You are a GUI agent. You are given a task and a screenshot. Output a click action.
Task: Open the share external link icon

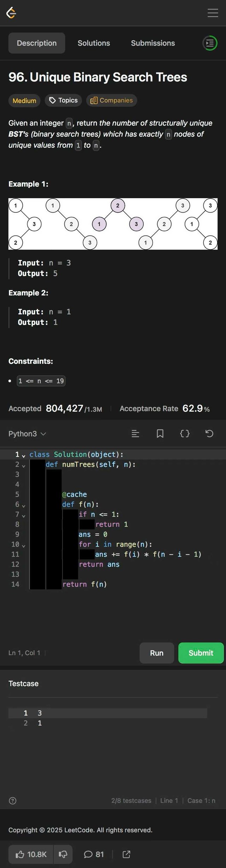126,854
